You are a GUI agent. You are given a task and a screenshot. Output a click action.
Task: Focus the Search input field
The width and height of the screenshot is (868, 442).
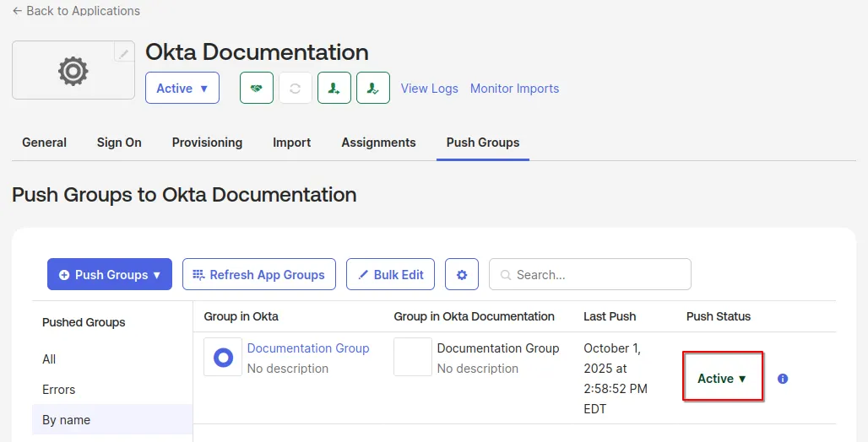tap(590, 274)
